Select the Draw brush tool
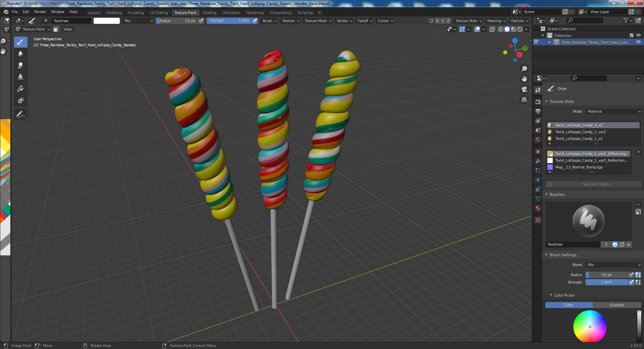644x349 pixels. click(x=20, y=42)
